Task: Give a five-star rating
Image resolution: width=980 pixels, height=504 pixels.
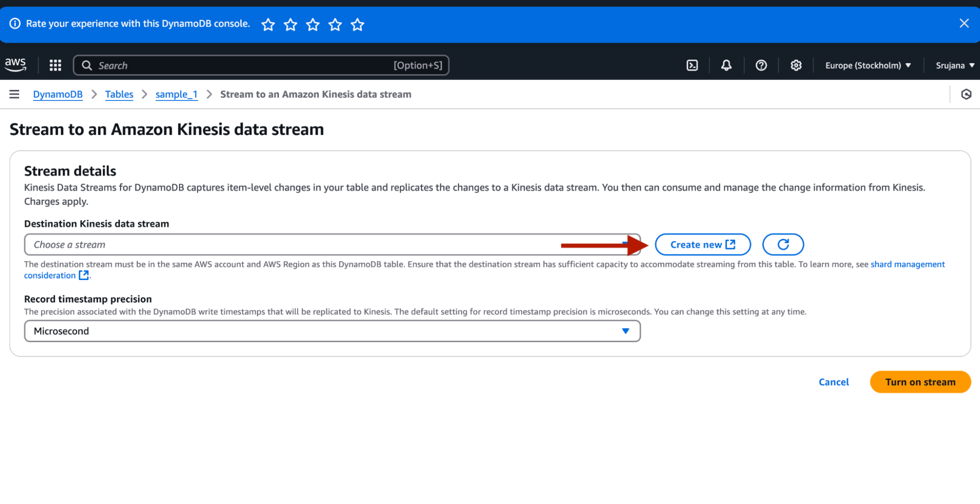Action: click(357, 24)
